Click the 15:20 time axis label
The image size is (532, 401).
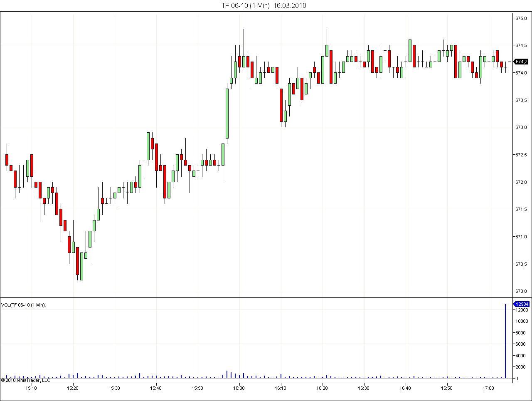click(x=73, y=388)
